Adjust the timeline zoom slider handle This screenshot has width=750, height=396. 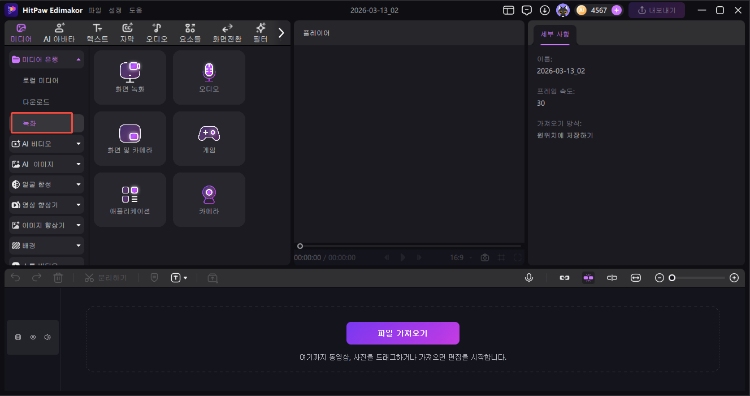[672, 278]
